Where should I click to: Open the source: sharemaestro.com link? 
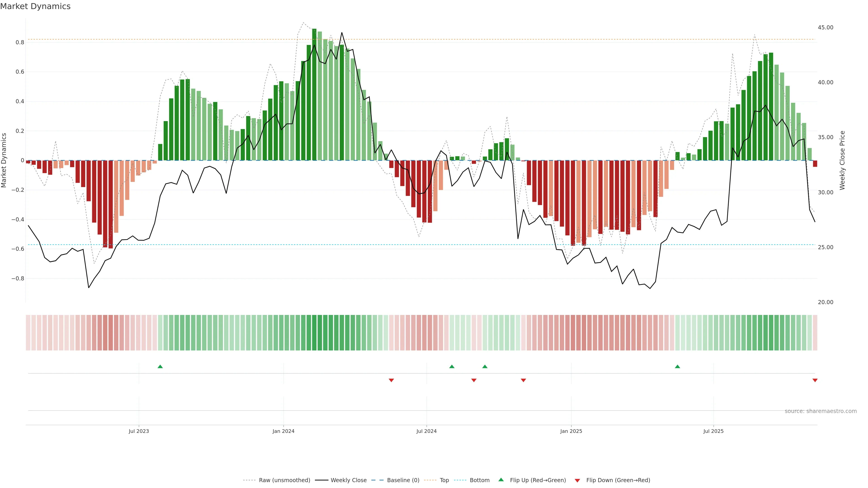click(821, 411)
